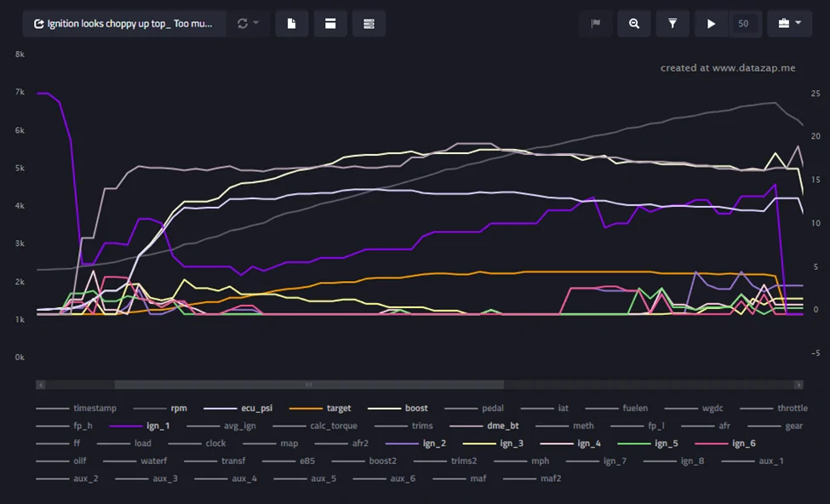
Task: Hide the ign_5 legend entry
Action: tap(648, 443)
